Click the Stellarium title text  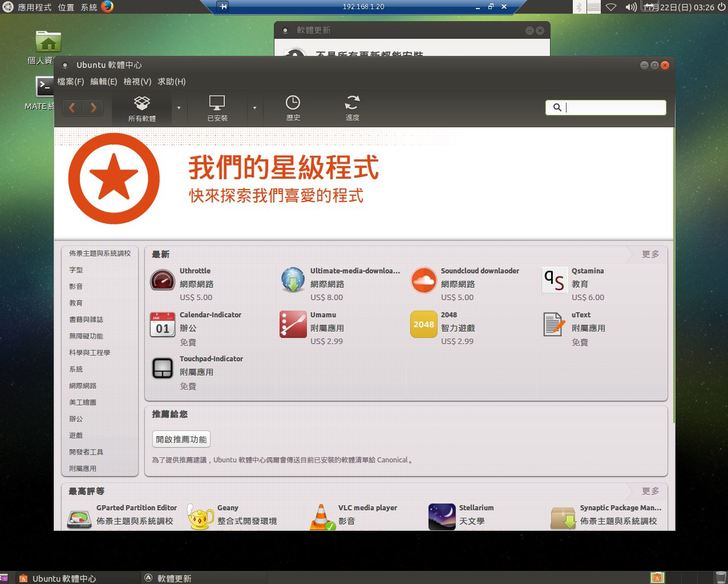[x=476, y=508]
